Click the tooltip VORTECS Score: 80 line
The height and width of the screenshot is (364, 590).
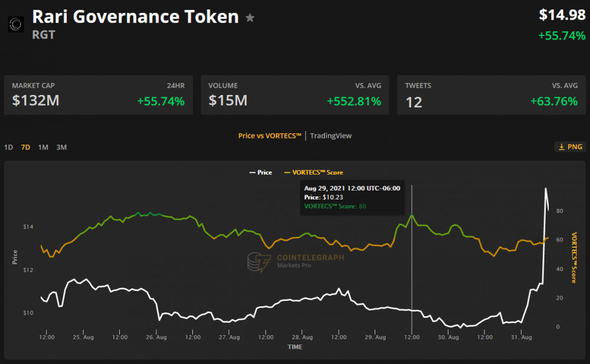click(x=335, y=206)
